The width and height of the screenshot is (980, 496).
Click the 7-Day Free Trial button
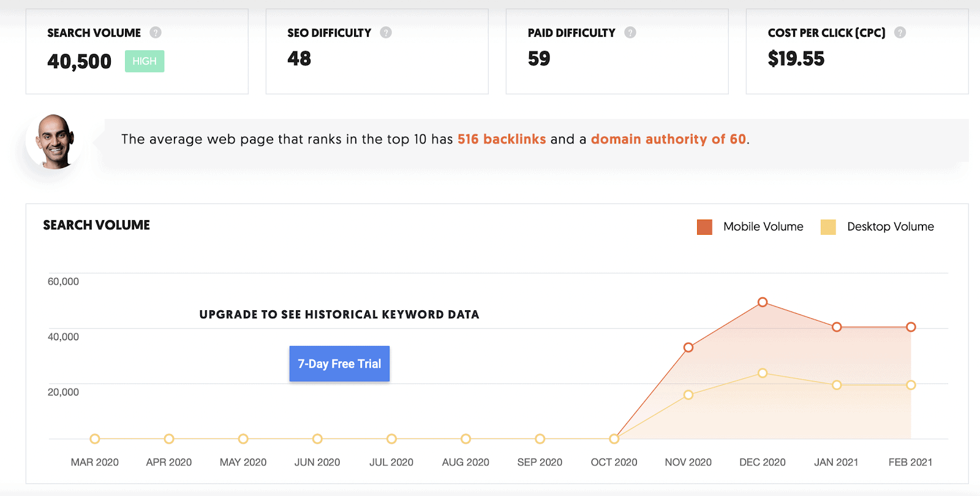339,364
